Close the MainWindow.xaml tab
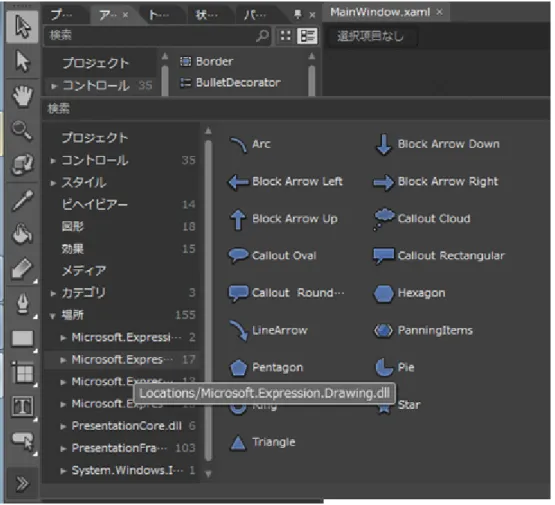This screenshot has height=505, width=555. click(x=439, y=12)
